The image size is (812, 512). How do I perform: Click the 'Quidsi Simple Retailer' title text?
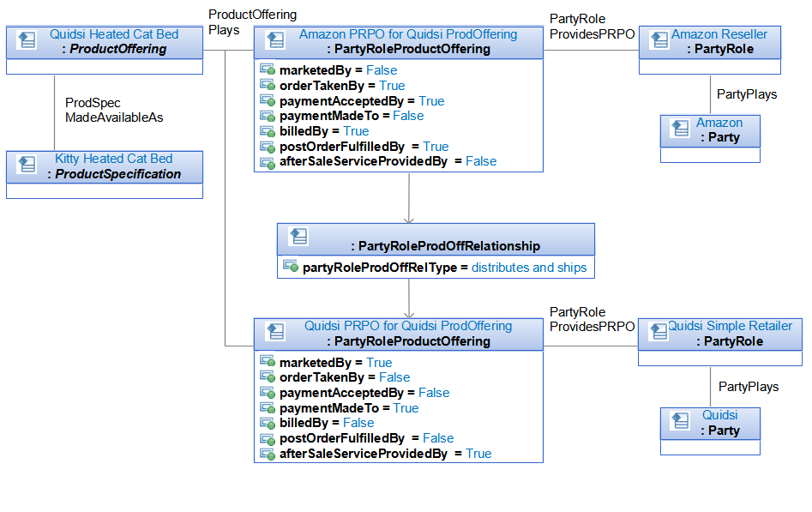click(731, 326)
